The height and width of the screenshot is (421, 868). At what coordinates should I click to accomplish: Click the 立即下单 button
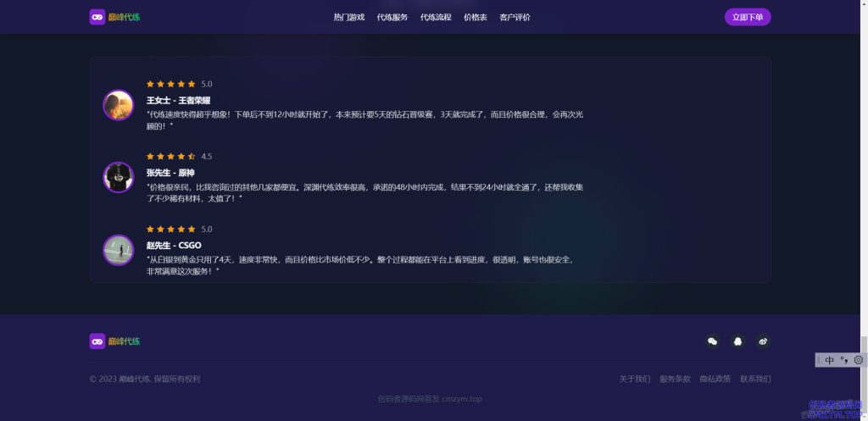pyautogui.click(x=748, y=17)
